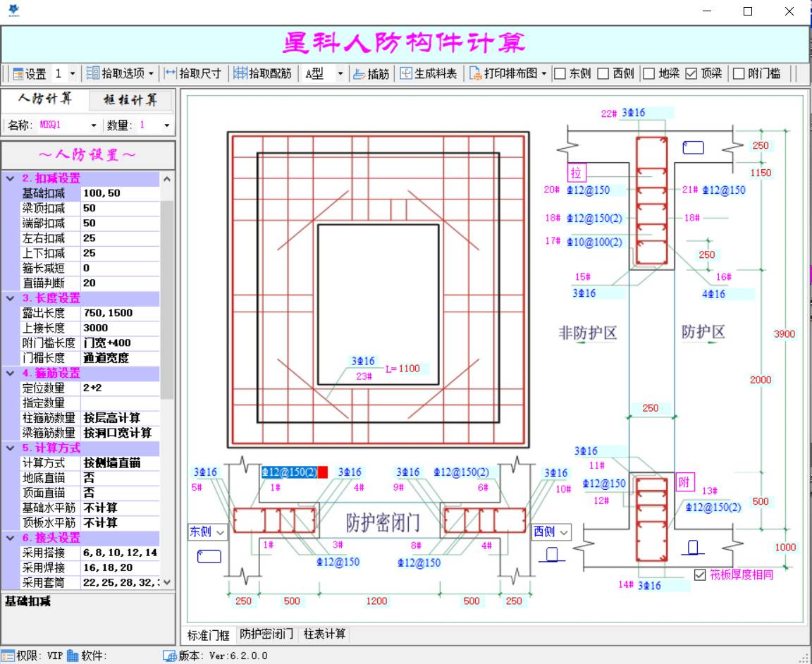
Task: Click the 采用焊接 value 16, 18, 20
Action: tap(121, 567)
